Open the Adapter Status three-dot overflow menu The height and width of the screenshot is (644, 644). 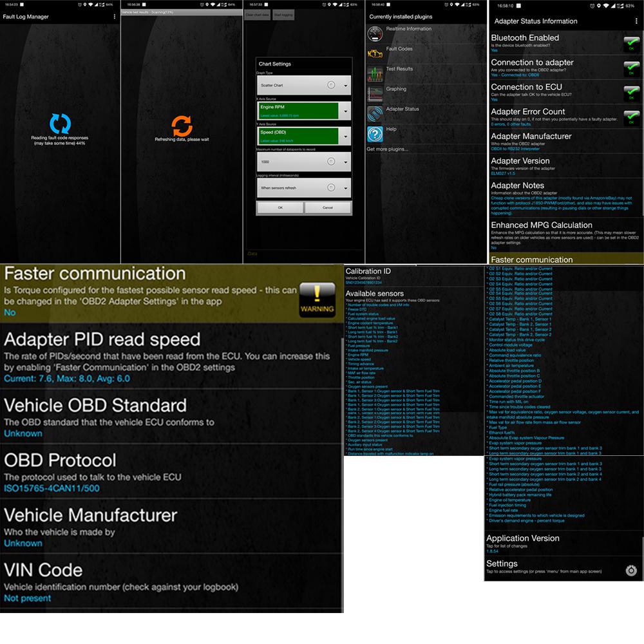point(636,21)
